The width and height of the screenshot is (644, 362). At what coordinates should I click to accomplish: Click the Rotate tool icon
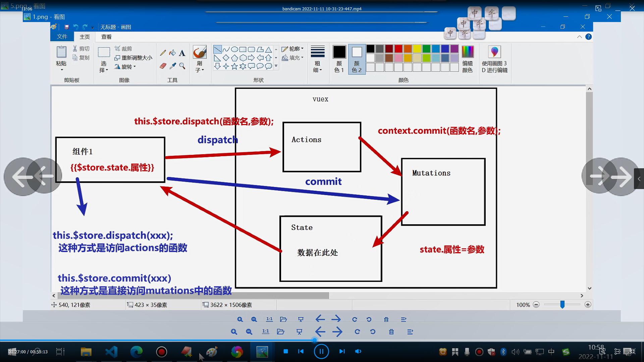coord(116,67)
